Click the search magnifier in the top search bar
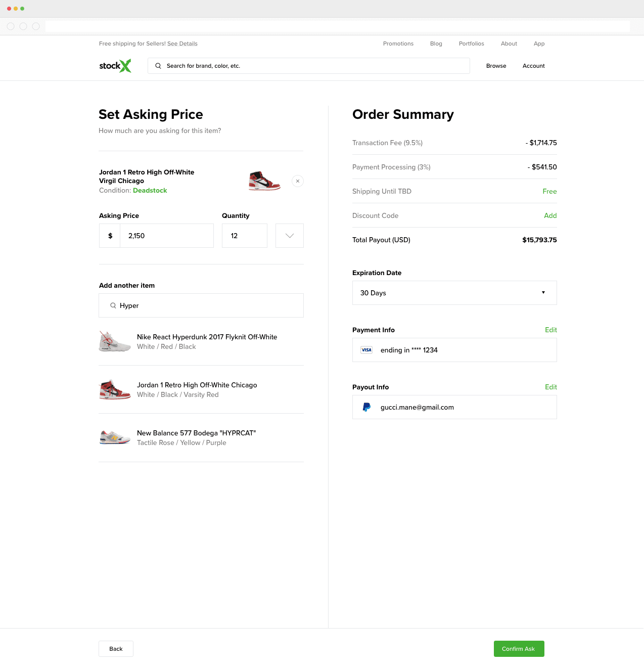This screenshot has height=669, width=644. [x=158, y=66]
